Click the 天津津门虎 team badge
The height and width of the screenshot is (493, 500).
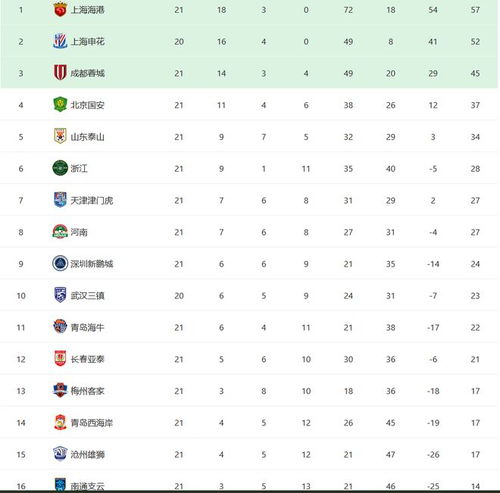point(60,200)
